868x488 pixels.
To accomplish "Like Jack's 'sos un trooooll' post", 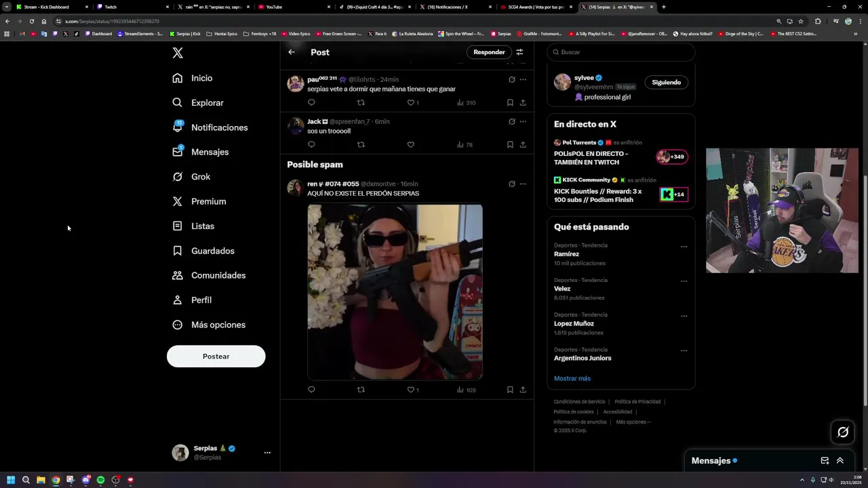I will point(410,144).
